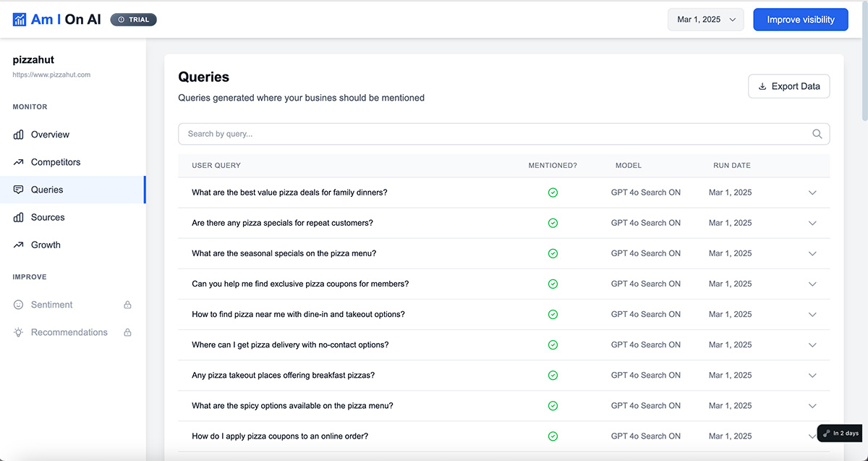Select the Overview chart icon in the sidebar

pos(18,135)
